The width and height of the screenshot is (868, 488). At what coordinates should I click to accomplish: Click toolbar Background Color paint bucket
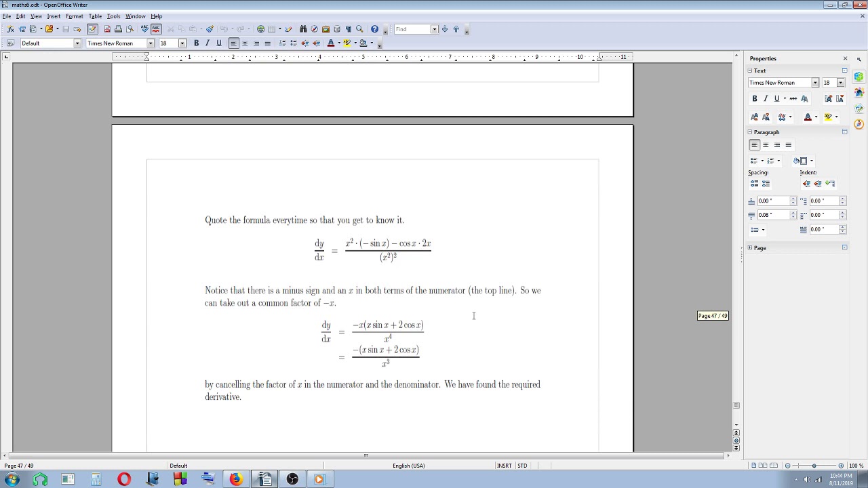tap(363, 43)
